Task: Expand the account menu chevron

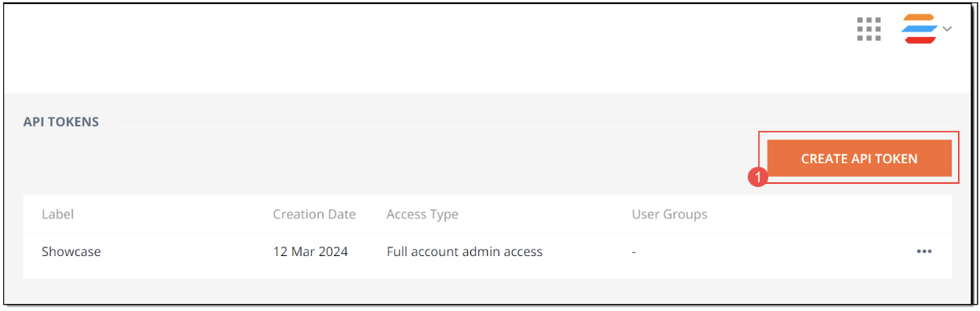Action: pyautogui.click(x=947, y=29)
